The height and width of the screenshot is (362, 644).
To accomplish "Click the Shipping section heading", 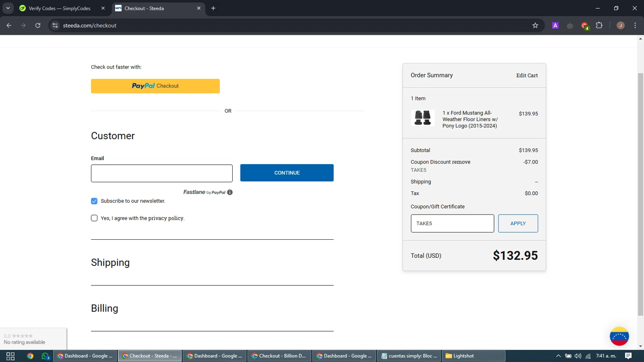I will coord(110,262).
